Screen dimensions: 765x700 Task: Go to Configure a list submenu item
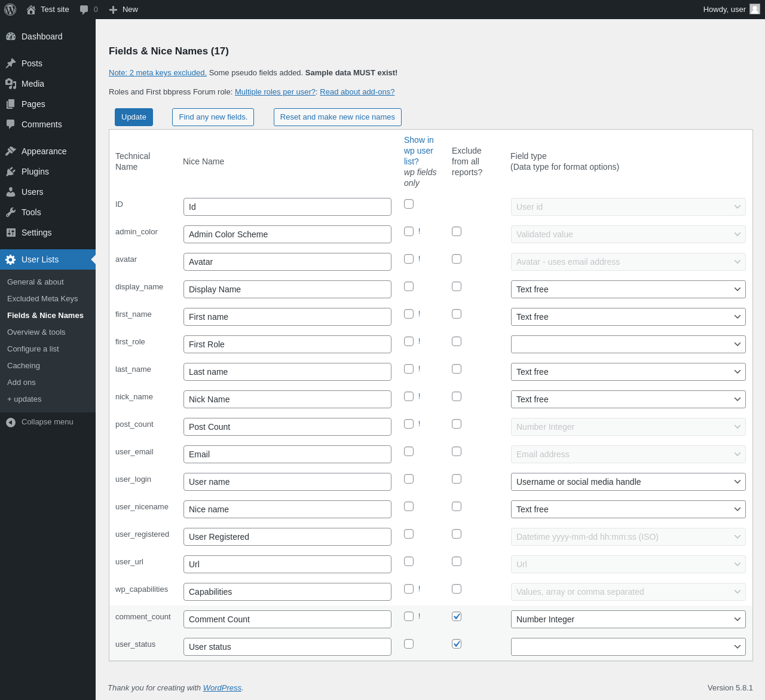33,349
